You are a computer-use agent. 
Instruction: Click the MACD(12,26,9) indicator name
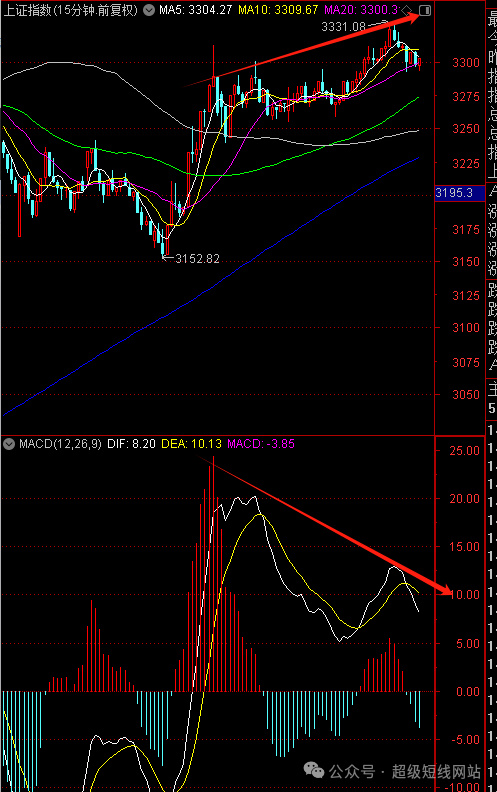[60, 444]
